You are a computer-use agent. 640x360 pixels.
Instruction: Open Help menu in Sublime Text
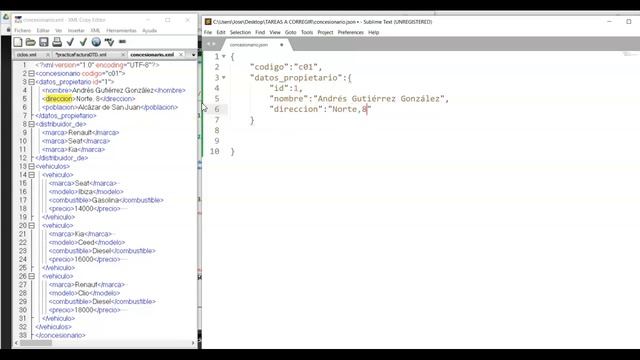point(373,32)
